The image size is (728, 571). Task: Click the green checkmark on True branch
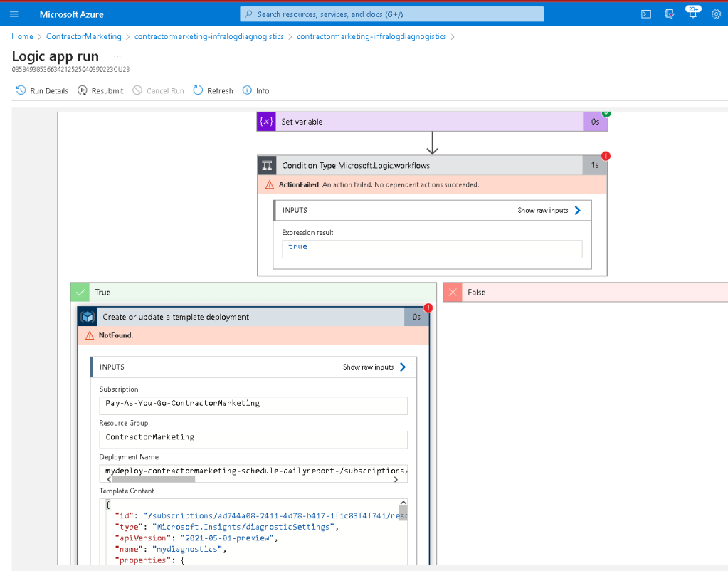(x=80, y=292)
